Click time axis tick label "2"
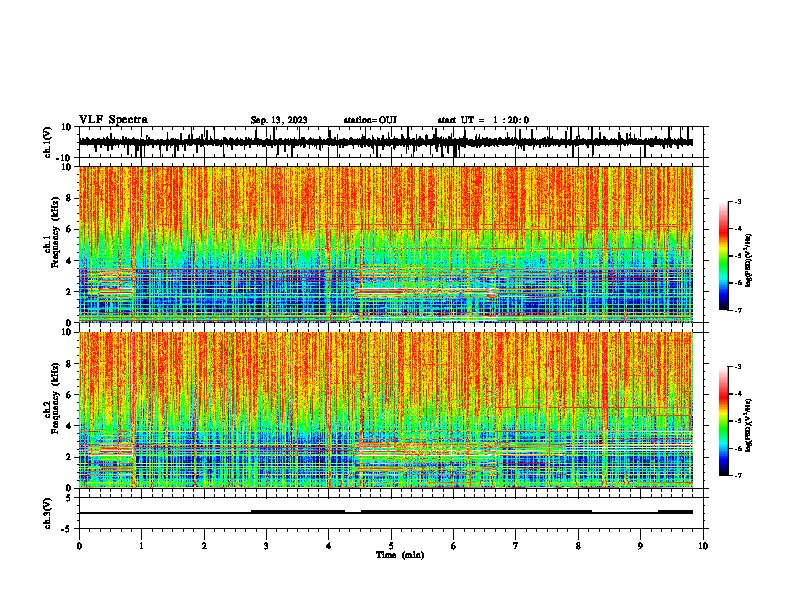Screen dimensions: 792x612 tap(204, 546)
